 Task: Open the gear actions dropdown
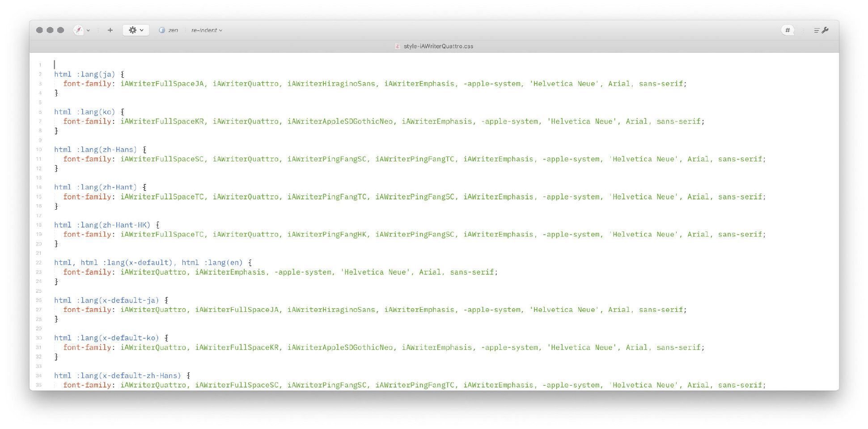coord(136,30)
